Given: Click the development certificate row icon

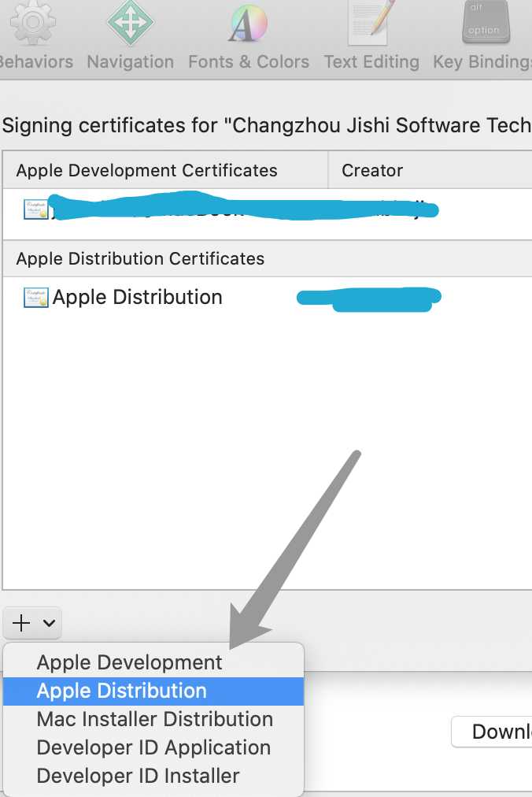Looking at the screenshot, I should pos(36,209).
